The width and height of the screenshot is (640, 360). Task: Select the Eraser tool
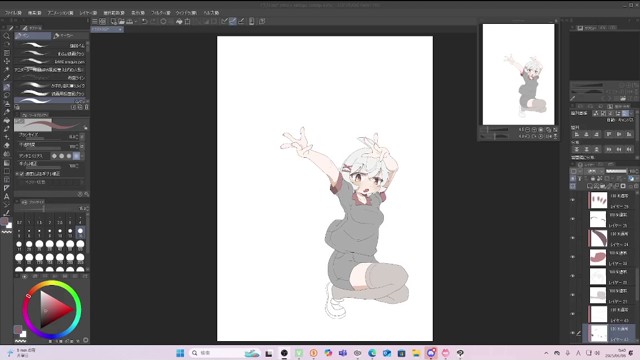7,145
